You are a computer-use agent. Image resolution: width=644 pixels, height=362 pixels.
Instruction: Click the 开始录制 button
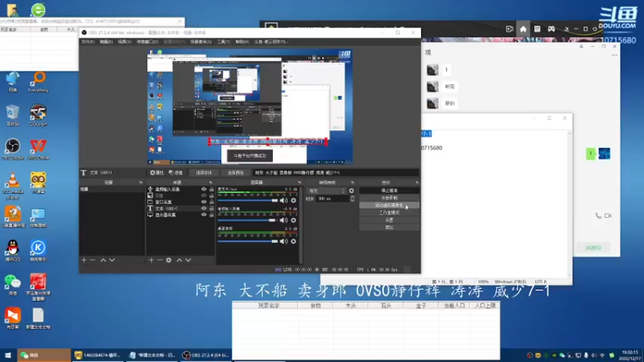click(389, 198)
